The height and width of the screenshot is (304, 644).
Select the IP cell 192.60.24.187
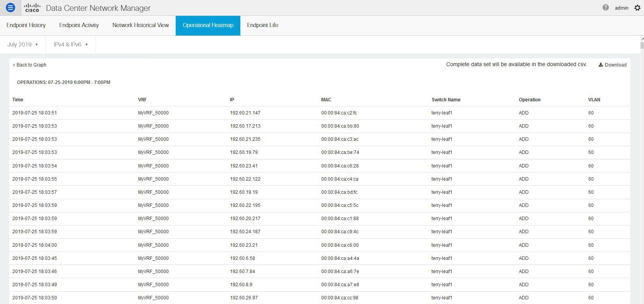tap(245, 232)
